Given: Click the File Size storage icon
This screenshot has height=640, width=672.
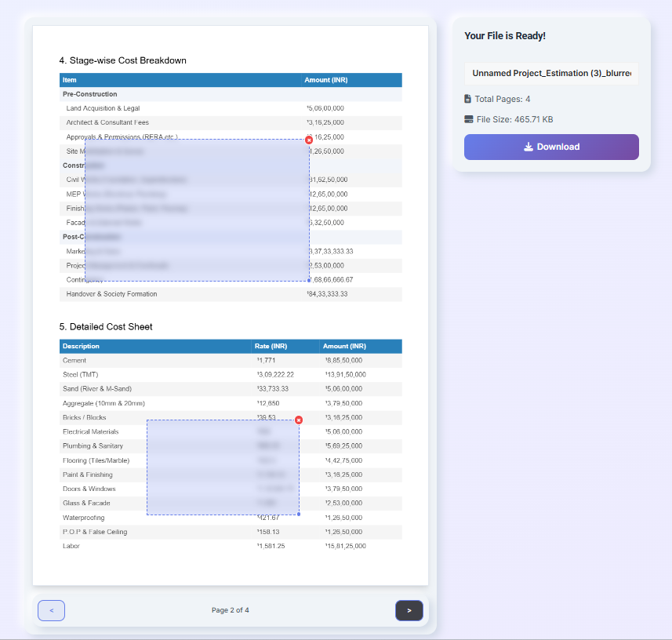Looking at the screenshot, I should point(468,119).
